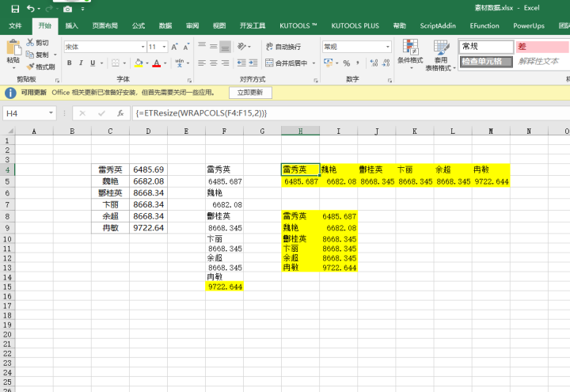Click the formula bar input
The height and width of the screenshot is (392, 570).
[x=351, y=113]
